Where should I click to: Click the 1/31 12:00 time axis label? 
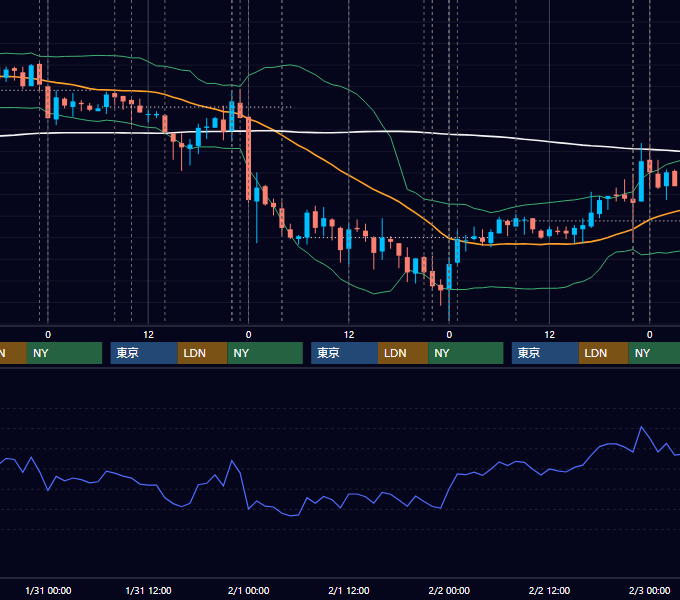[148, 590]
